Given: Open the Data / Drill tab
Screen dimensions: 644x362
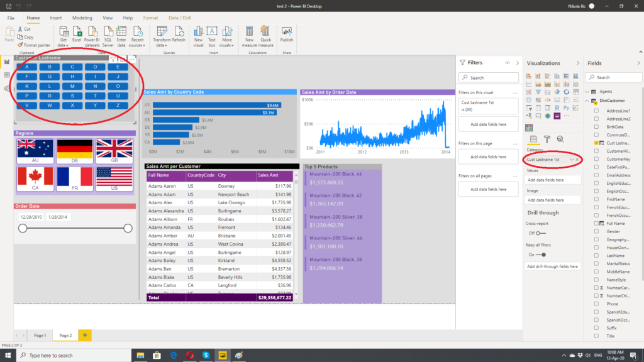Looking at the screenshot, I should click(x=180, y=18).
